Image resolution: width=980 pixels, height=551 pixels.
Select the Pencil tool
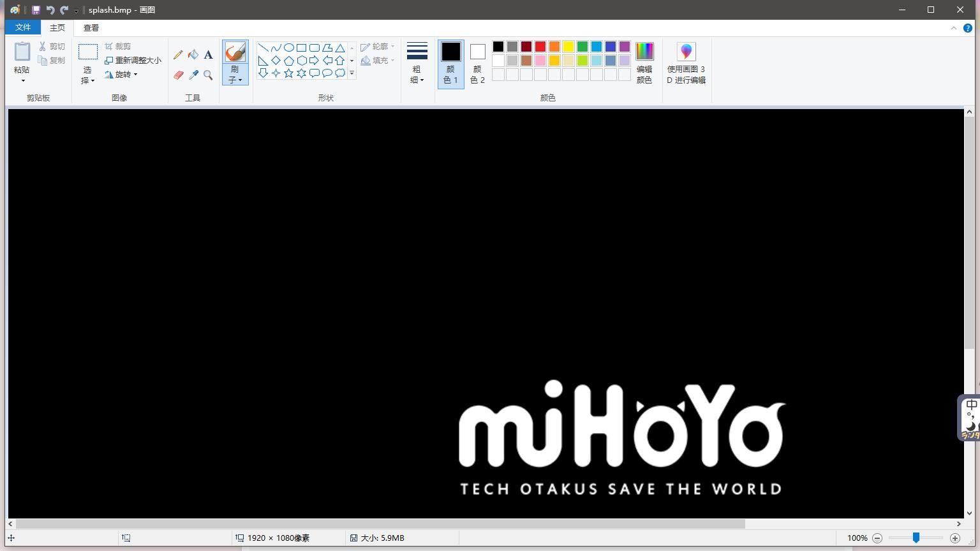(x=178, y=55)
